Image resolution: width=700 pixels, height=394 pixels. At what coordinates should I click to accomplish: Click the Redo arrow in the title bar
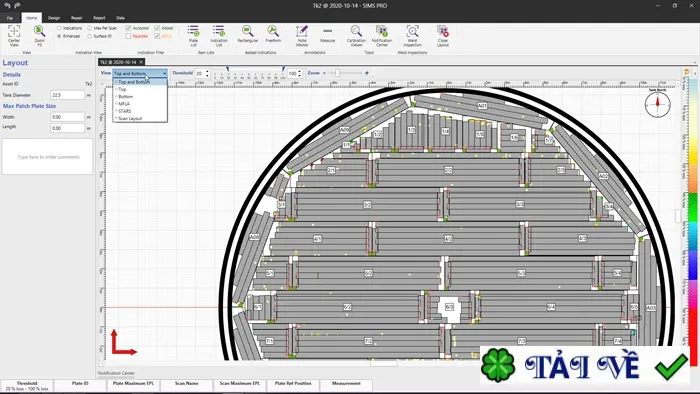[x=17, y=5]
